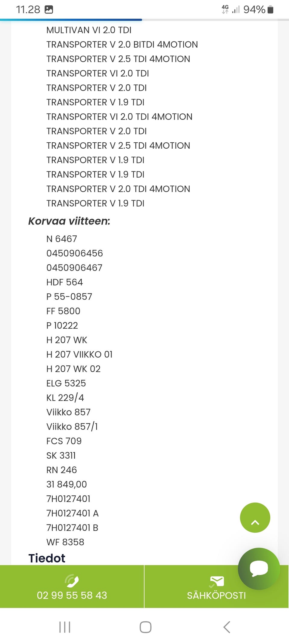Tap the email envelope icon
Image resolution: width=289 pixels, height=644 pixels.
click(216, 581)
